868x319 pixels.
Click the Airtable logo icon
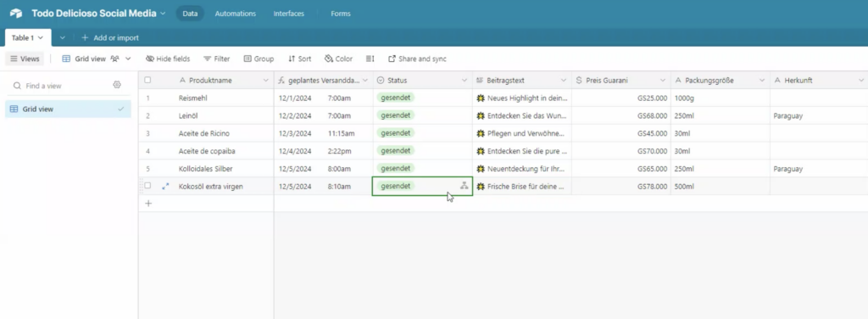click(16, 14)
